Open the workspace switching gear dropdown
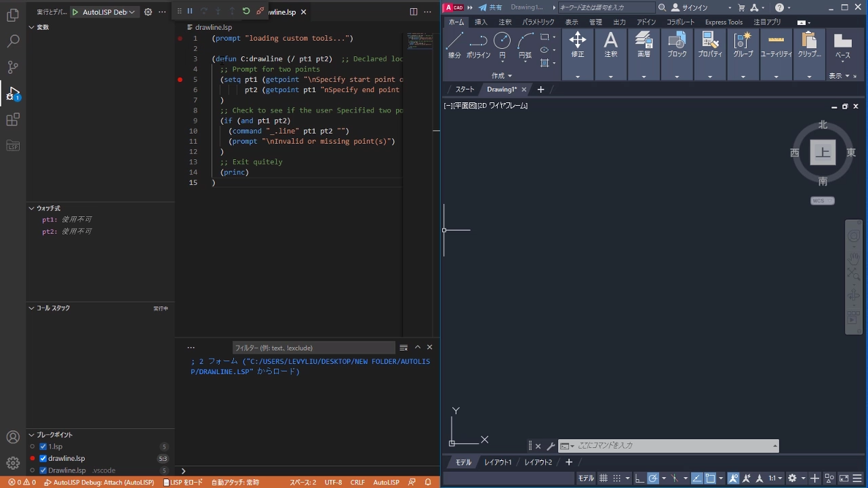868x488 pixels. pyautogui.click(x=804, y=478)
